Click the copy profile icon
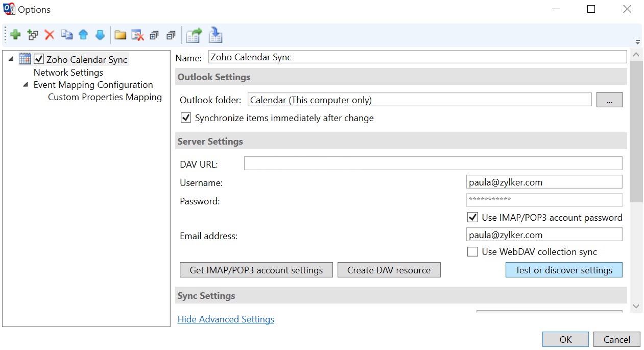Screen dimensions: 644x350 click(x=66, y=35)
